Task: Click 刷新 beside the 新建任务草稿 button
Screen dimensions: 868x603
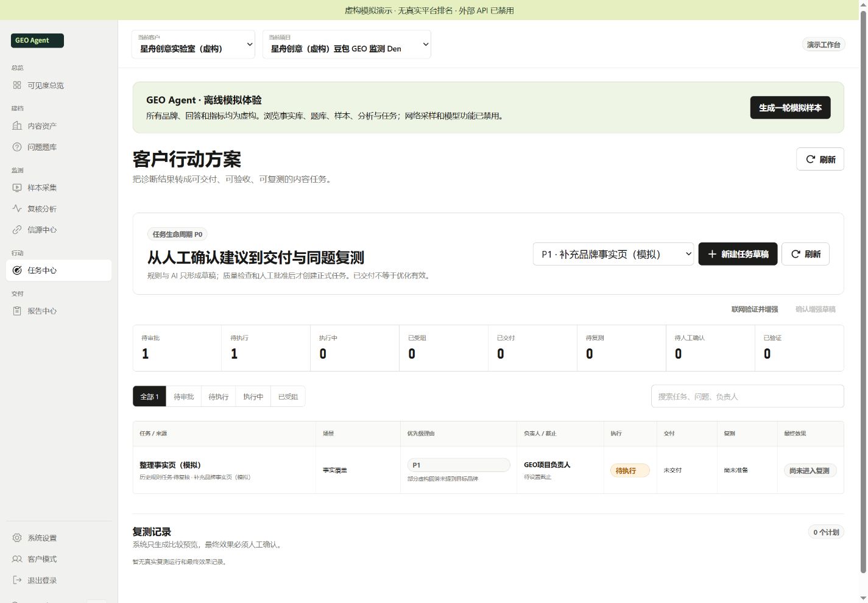Action: pyautogui.click(x=805, y=254)
